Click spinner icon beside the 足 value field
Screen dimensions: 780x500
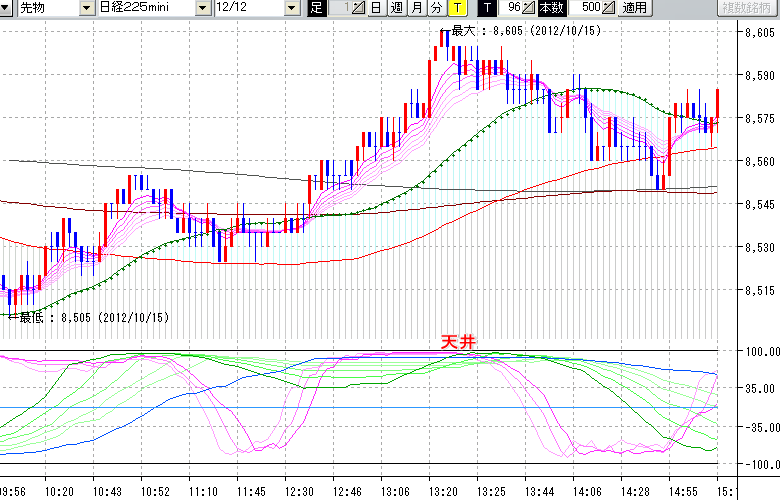357,8
